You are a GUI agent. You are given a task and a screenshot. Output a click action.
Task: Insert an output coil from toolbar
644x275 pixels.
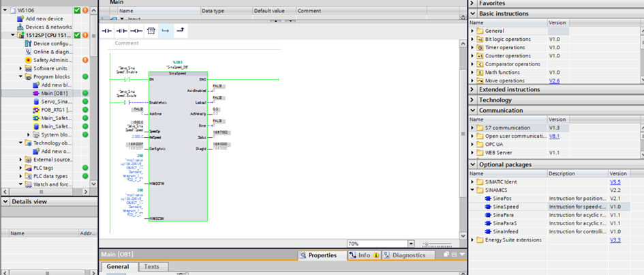pos(136,31)
